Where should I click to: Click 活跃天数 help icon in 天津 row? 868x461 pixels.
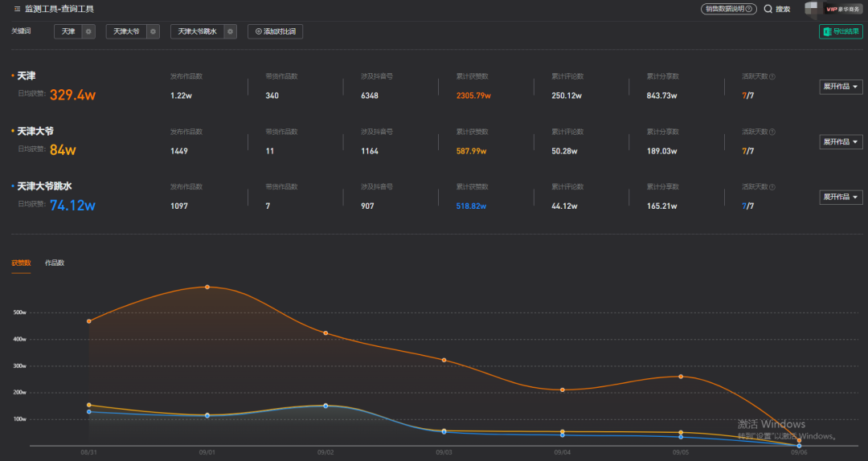[772, 77]
